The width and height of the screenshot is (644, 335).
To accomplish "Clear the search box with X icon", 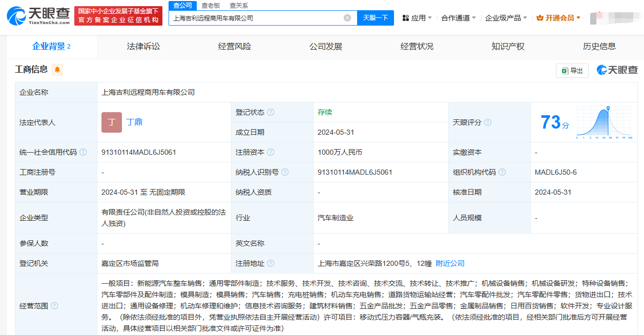I will (347, 18).
